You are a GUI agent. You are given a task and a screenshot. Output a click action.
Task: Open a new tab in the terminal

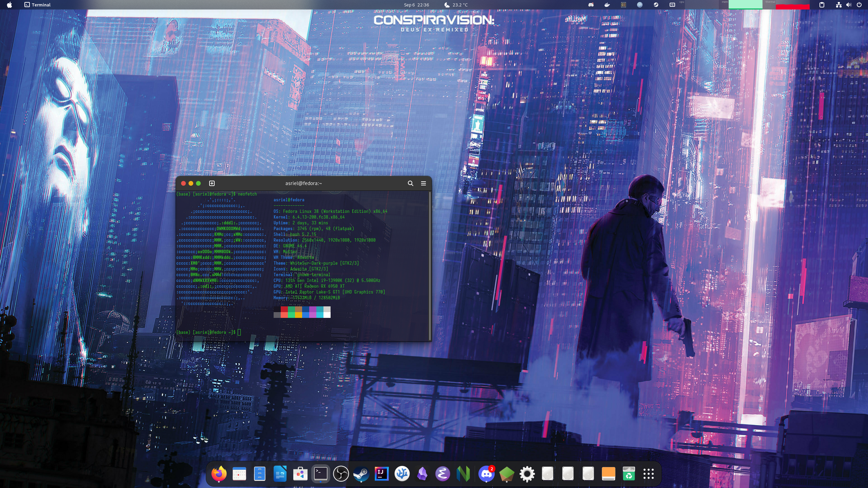(212, 183)
